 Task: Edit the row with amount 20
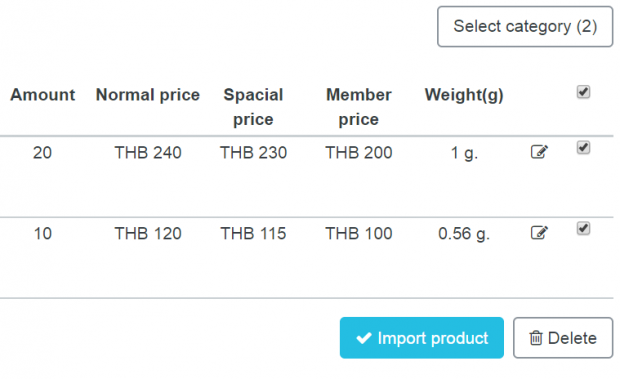pos(539,152)
